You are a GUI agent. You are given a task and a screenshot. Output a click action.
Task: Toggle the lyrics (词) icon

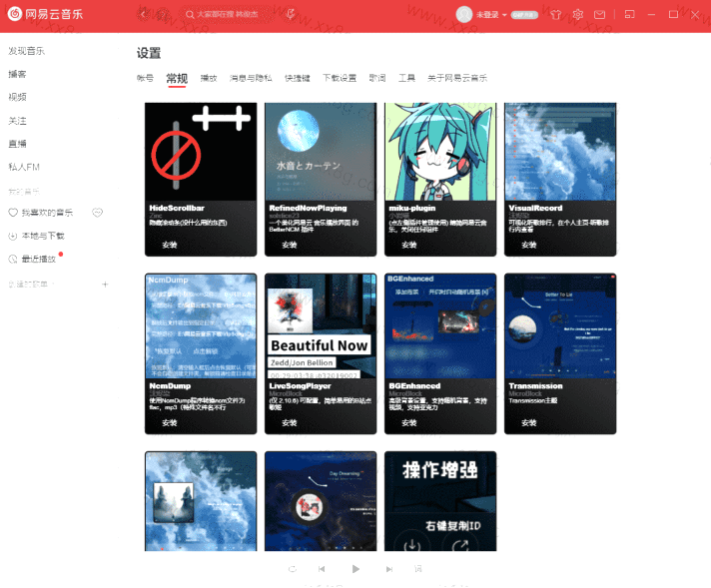(x=417, y=568)
